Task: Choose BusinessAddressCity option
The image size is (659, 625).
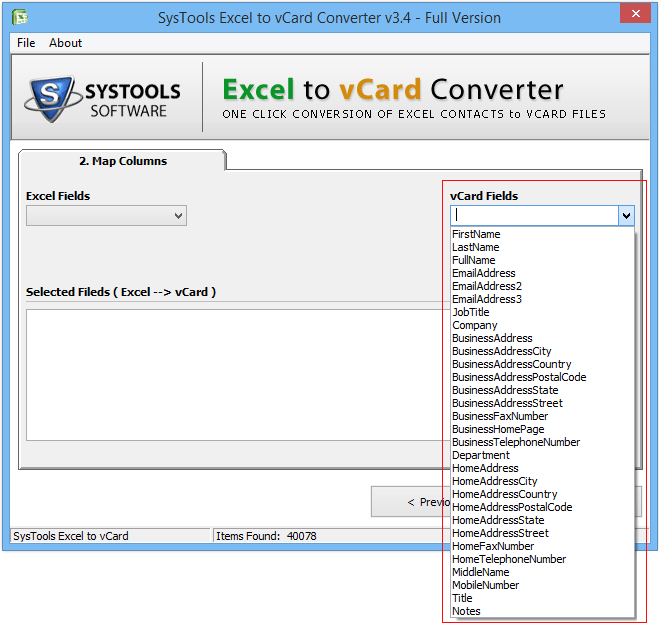Action: 542,351
